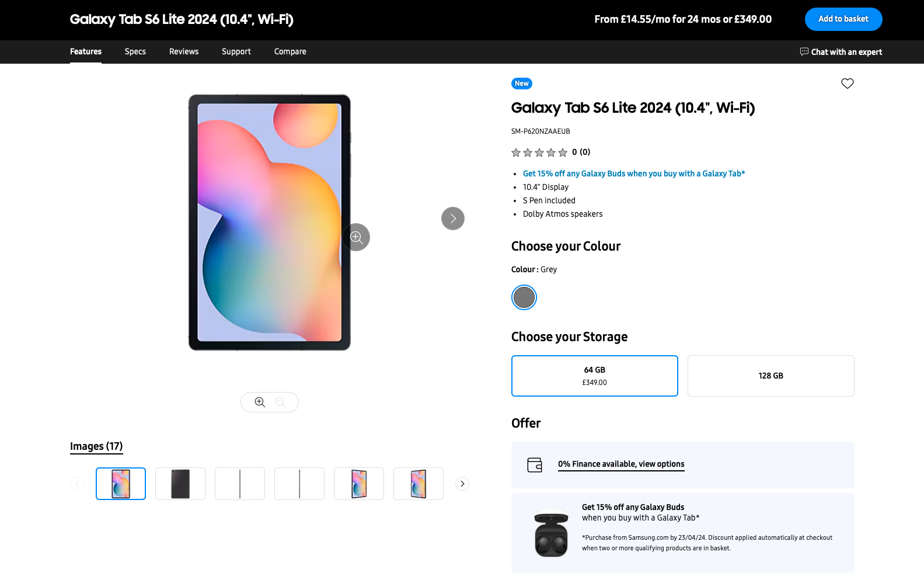
Task: Click the chat bubble icon for expert chat
Action: coord(804,51)
